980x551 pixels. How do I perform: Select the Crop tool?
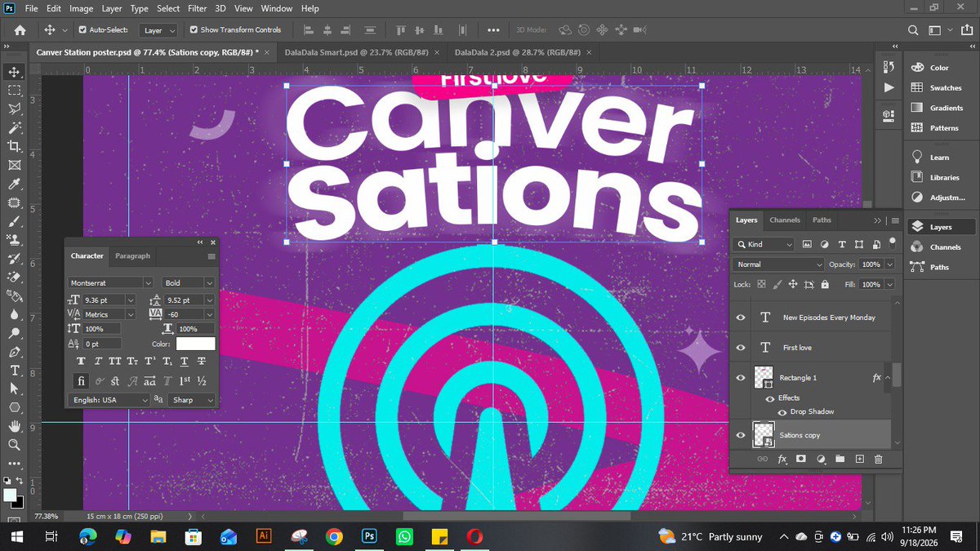point(15,146)
